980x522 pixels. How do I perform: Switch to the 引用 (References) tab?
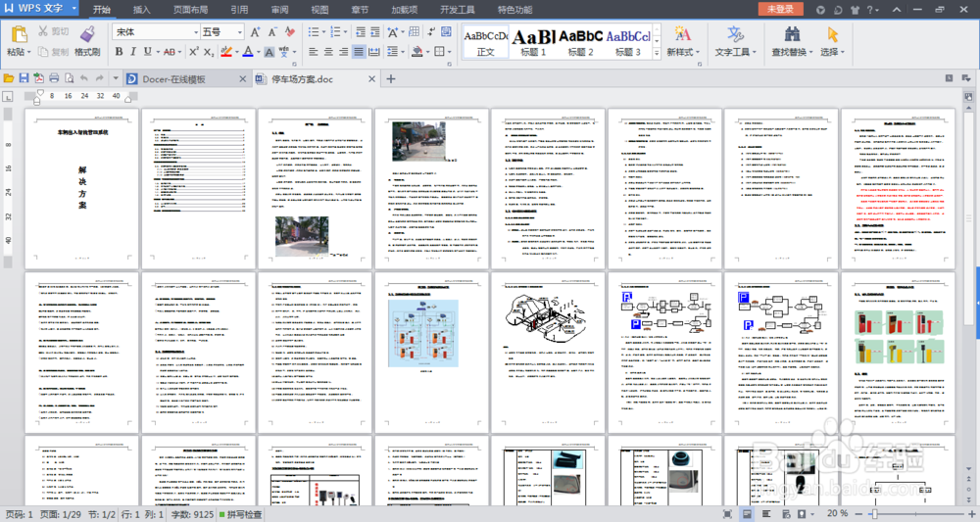pyautogui.click(x=239, y=10)
